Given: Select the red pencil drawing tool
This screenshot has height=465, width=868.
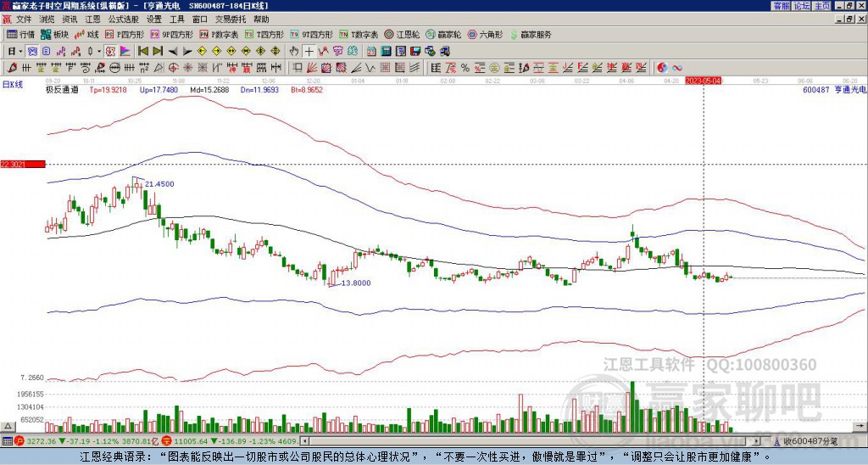Looking at the screenshot, I should tap(12, 68).
